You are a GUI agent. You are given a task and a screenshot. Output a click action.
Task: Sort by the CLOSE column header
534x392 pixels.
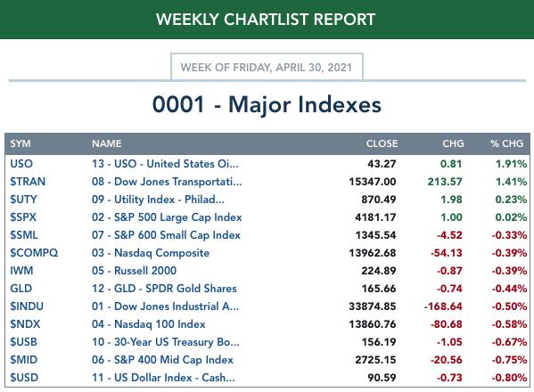(382, 143)
